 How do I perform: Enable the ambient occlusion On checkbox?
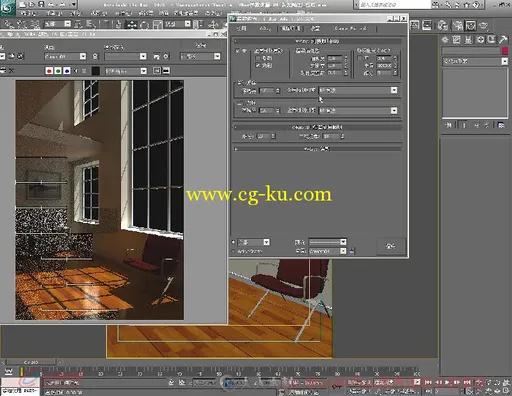pos(360,58)
